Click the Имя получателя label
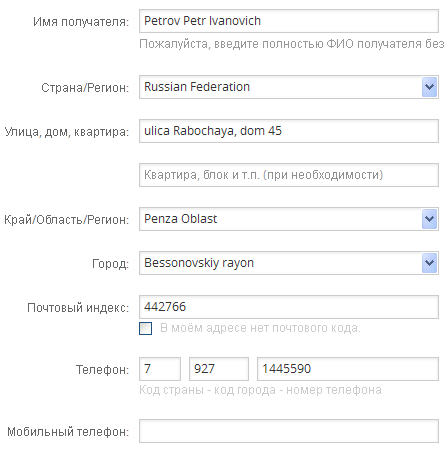448x452 pixels. tap(81, 22)
